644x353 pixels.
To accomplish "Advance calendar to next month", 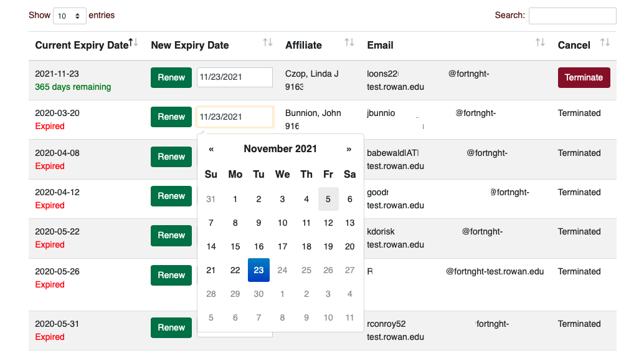I will point(349,149).
